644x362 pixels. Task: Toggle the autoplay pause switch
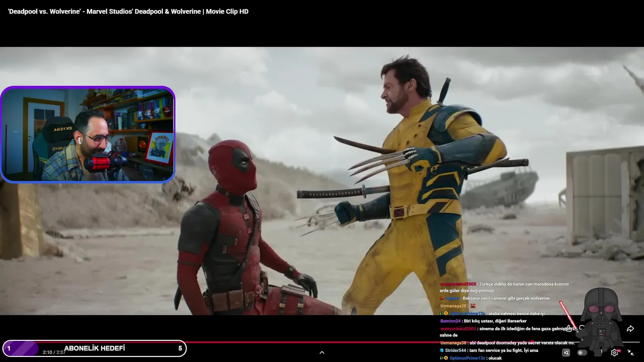(582, 353)
